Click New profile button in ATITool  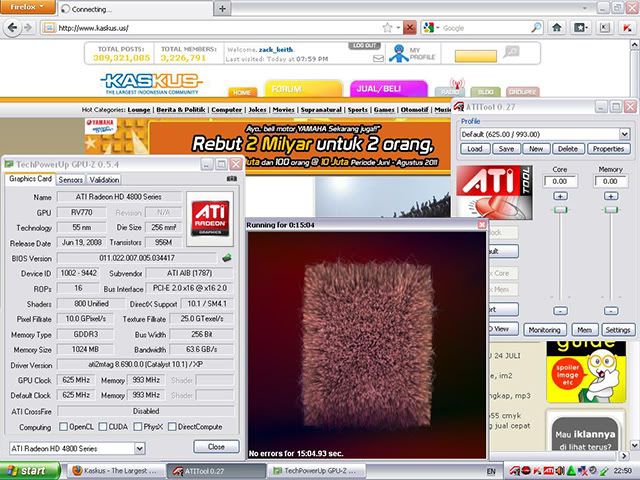[x=536, y=149]
